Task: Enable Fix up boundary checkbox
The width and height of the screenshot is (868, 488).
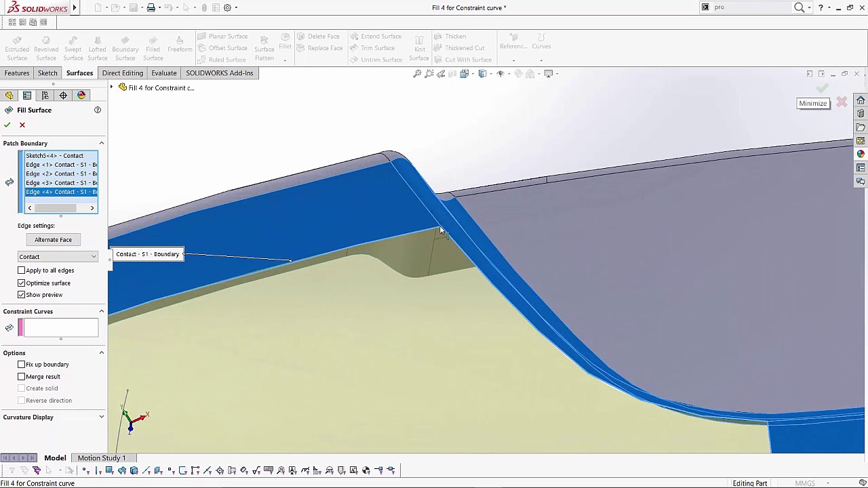Action: click(22, 365)
